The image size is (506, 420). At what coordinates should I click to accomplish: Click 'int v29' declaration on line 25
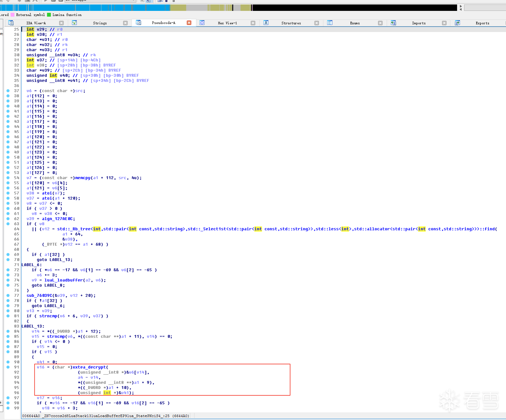[37, 29]
